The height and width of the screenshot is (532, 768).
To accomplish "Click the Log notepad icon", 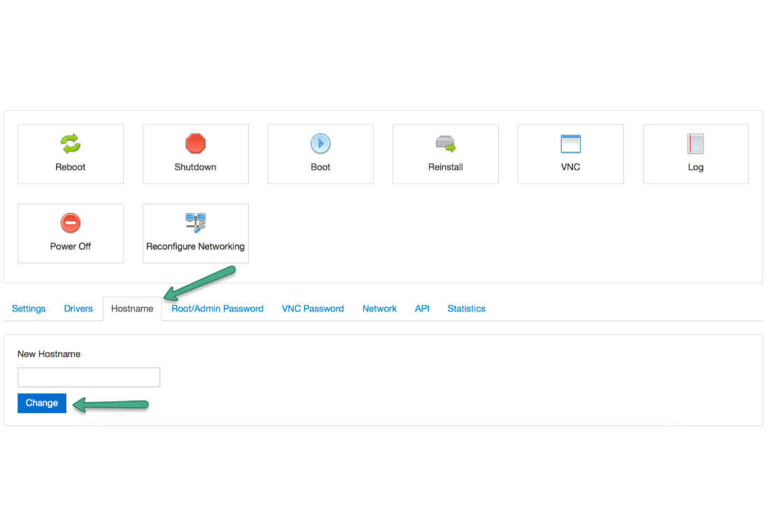I will [x=695, y=144].
